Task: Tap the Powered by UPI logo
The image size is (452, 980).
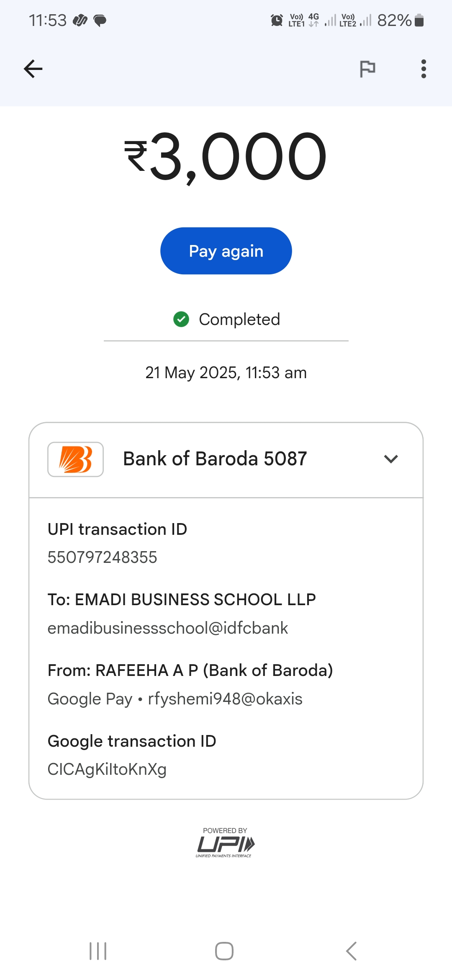Action: point(225,843)
